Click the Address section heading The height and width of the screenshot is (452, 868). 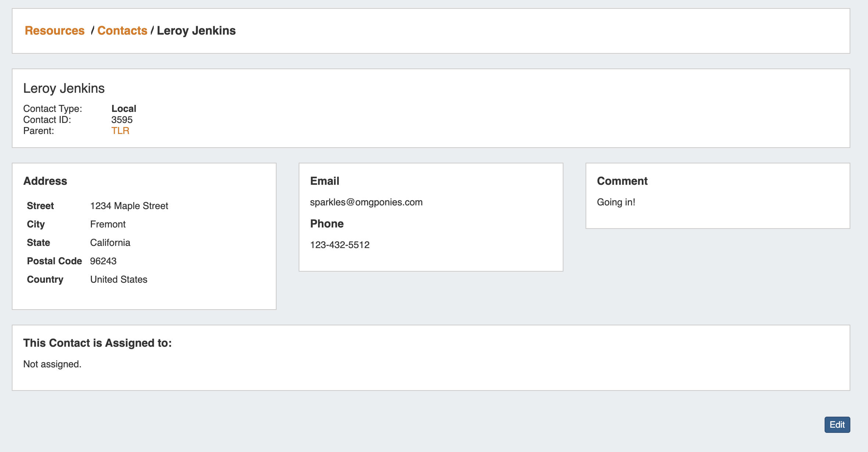(x=45, y=181)
